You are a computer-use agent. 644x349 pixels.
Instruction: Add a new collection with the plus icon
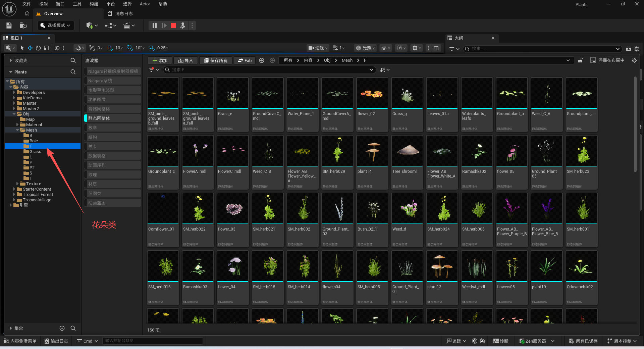tap(62, 328)
